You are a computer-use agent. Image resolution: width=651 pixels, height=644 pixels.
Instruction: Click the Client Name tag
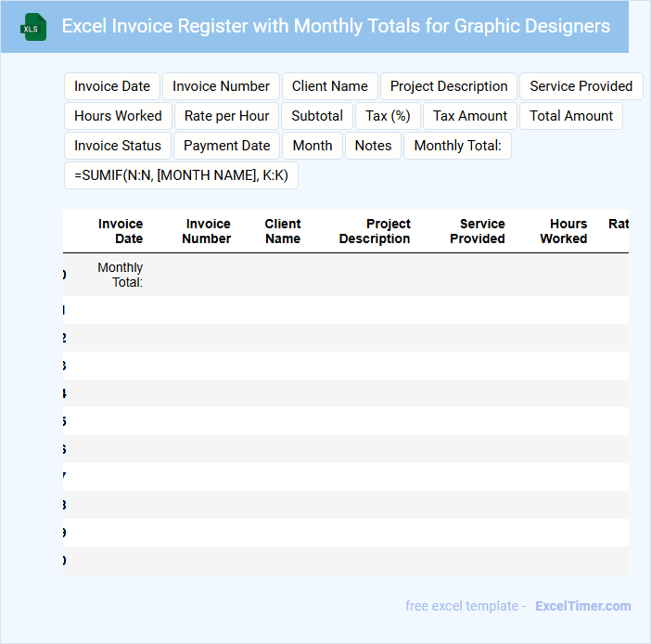(329, 86)
